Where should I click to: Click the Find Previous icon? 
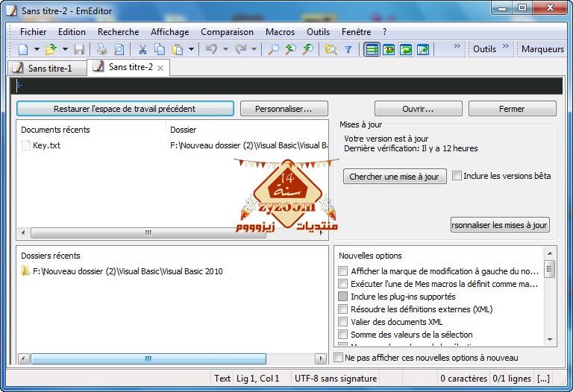tap(290, 49)
